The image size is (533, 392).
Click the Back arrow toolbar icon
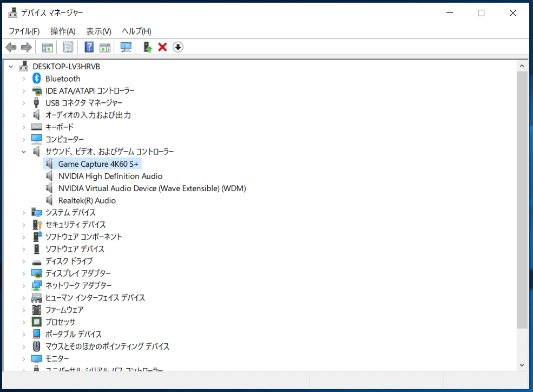(x=11, y=47)
